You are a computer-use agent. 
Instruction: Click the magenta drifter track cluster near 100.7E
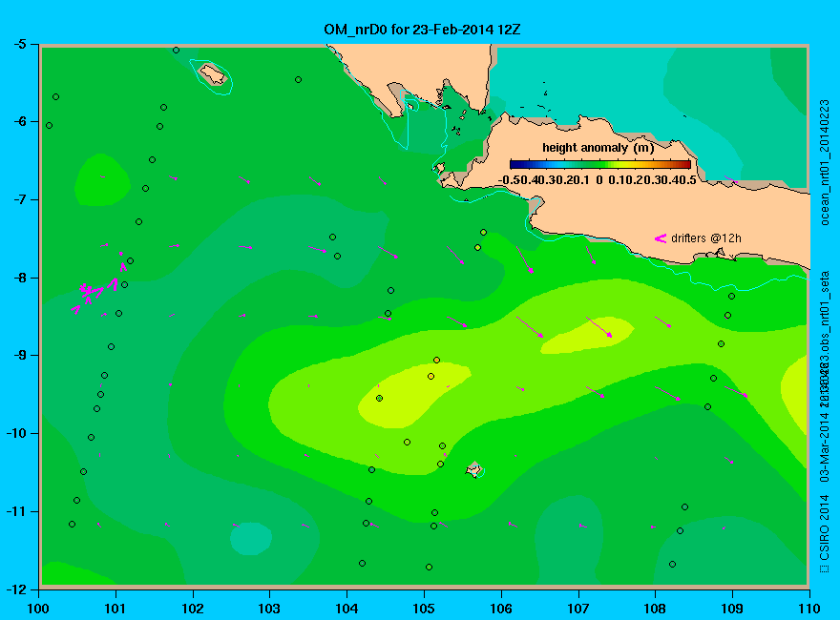click(94, 292)
